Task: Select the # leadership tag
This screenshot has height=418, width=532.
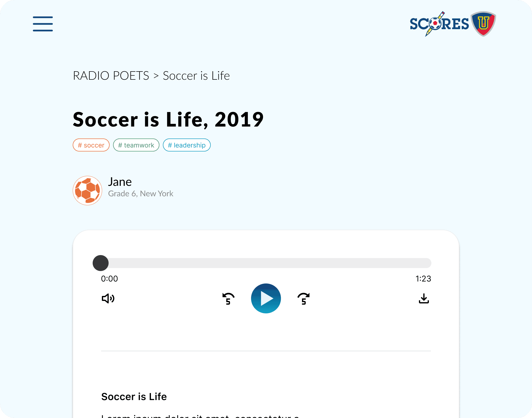Action: click(x=187, y=145)
